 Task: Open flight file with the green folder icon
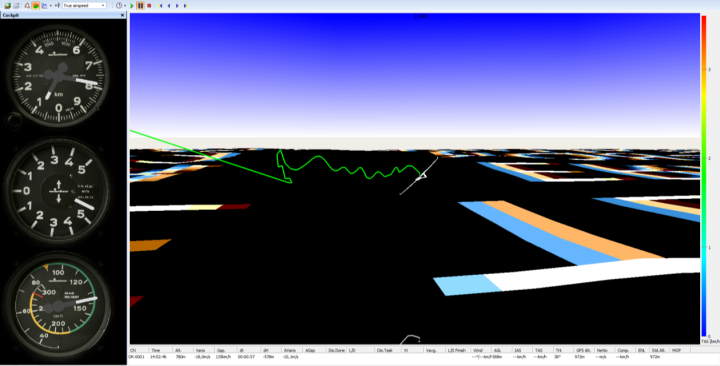(8, 6)
